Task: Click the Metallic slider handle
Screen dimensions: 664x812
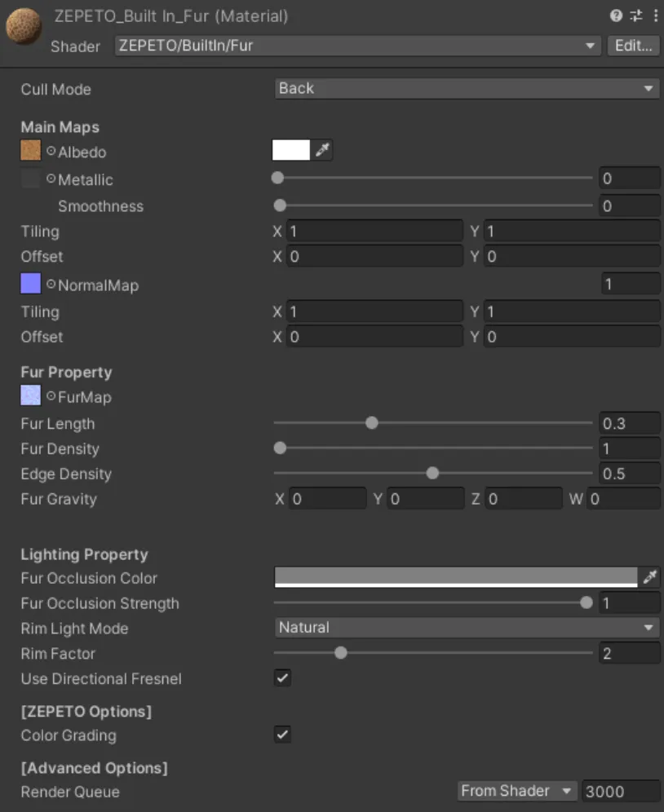Action: click(x=278, y=179)
